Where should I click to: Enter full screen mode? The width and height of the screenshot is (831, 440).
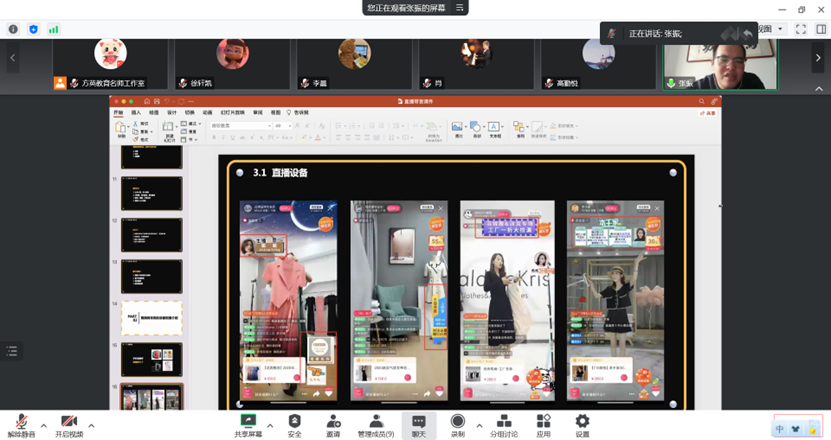(x=800, y=30)
